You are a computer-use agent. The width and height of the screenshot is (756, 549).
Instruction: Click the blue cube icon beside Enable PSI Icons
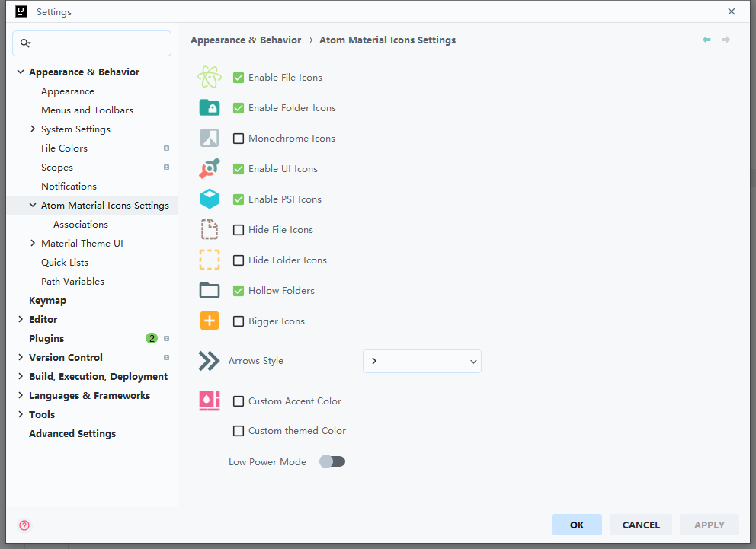(x=210, y=199)
